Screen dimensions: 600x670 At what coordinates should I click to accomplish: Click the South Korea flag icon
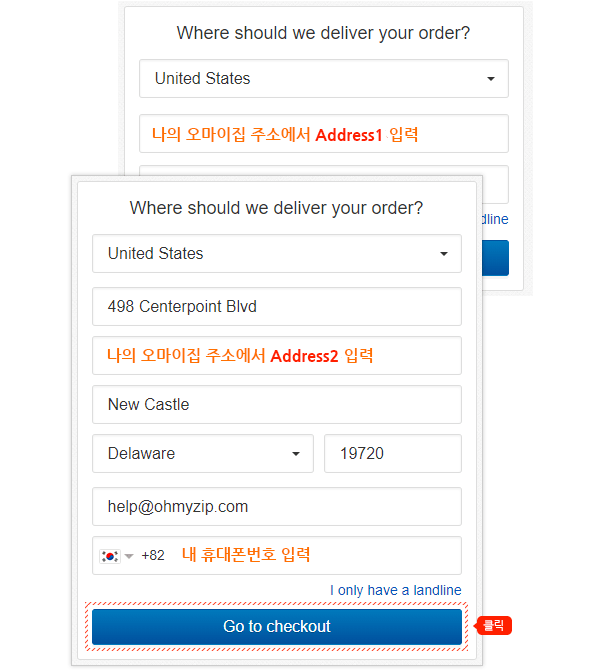110,555
